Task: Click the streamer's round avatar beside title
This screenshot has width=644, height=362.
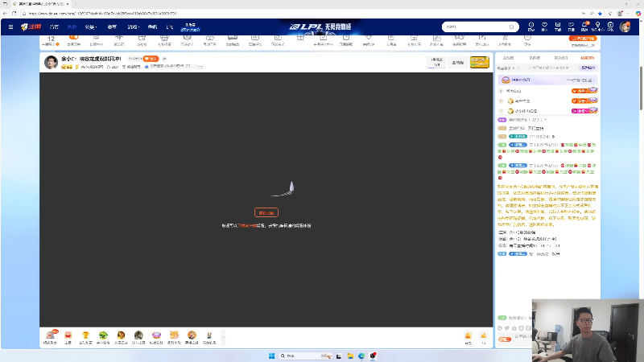Action: [51, 63]
